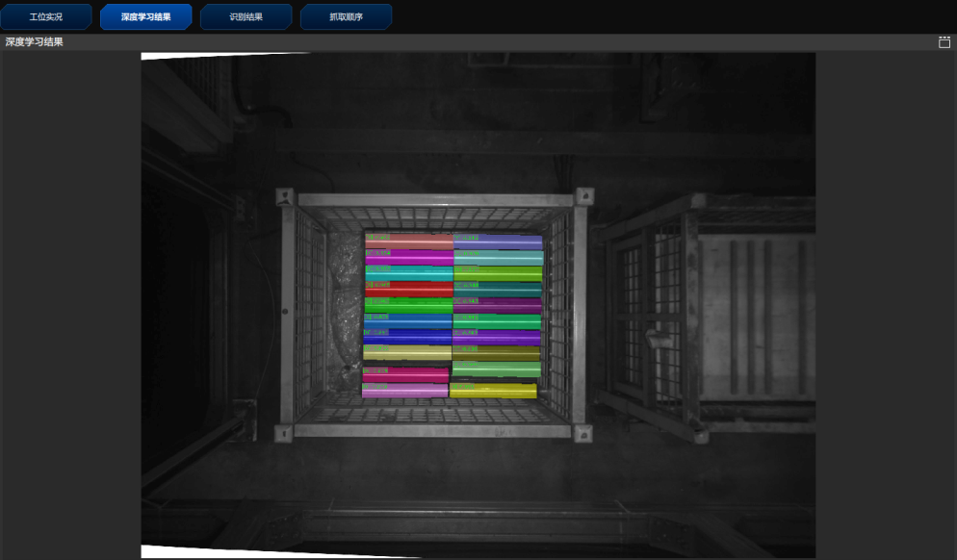View the 抓取顺序 tab
957x560 pixels.
[345, 16]
